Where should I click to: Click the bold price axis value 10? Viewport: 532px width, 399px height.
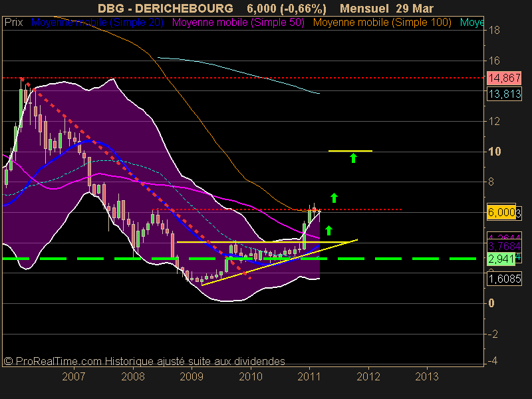tap(495, 152)
